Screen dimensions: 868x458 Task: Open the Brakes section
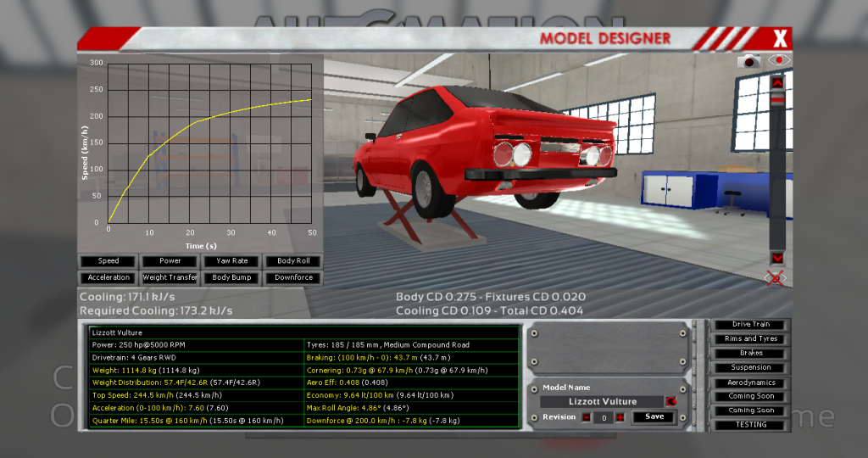751,354
